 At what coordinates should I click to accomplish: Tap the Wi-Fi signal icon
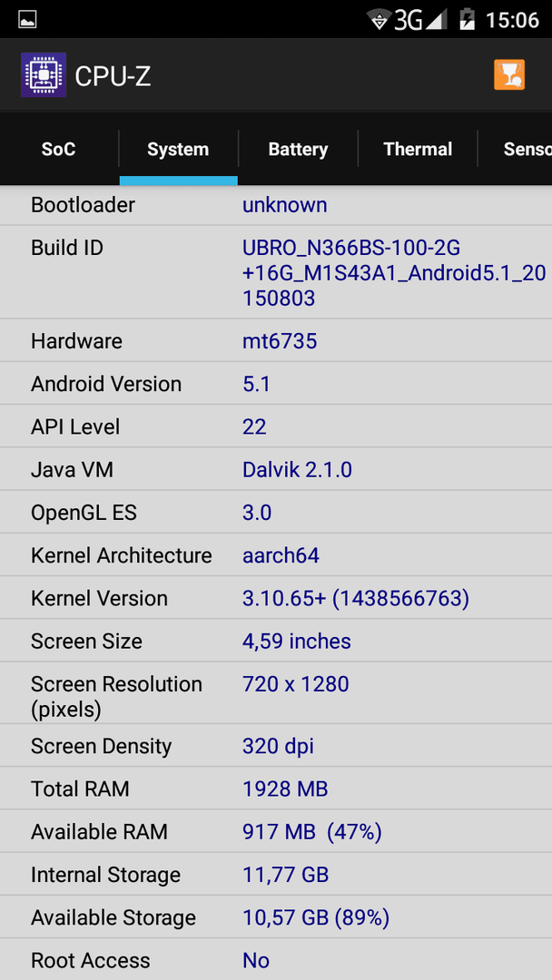[x=379, y=20]
